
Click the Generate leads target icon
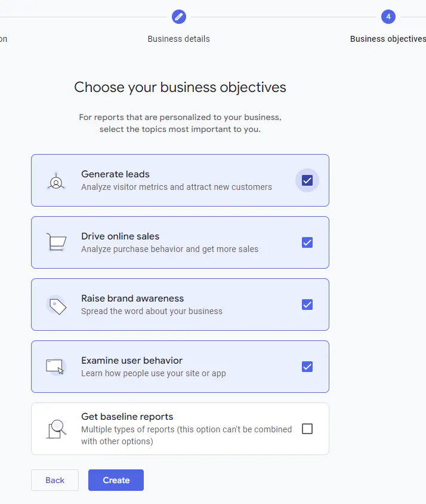[x=56, y=181]
